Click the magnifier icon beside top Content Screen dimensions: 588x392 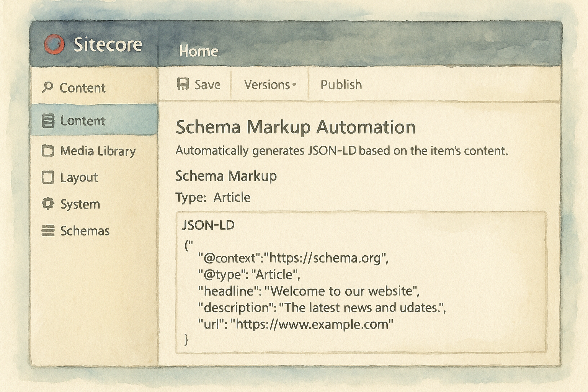pos(47,87)
